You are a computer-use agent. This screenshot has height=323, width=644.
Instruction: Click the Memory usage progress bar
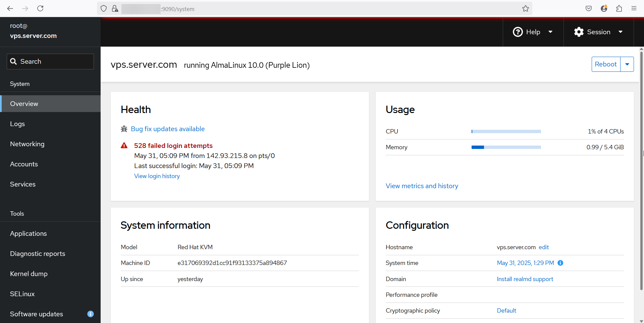506,147
